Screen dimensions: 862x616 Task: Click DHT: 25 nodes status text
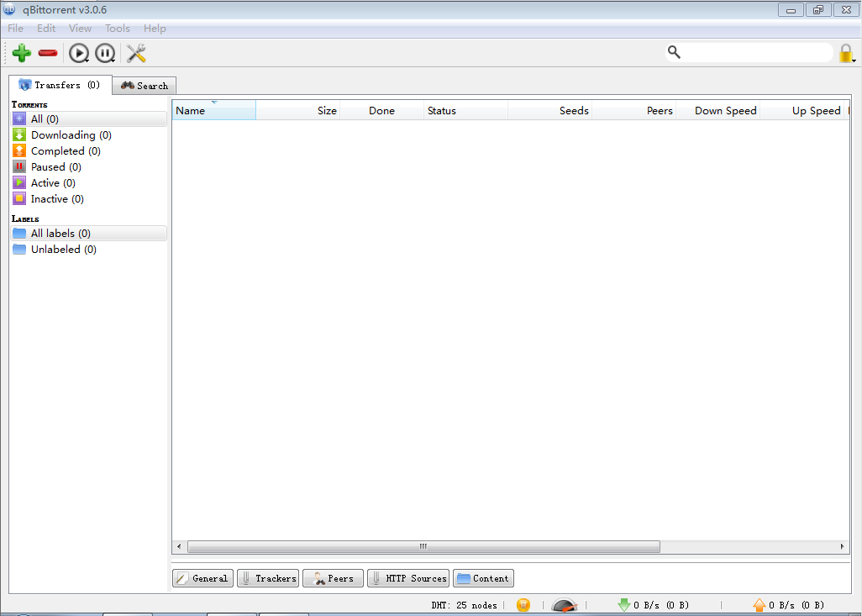point(464,605)
